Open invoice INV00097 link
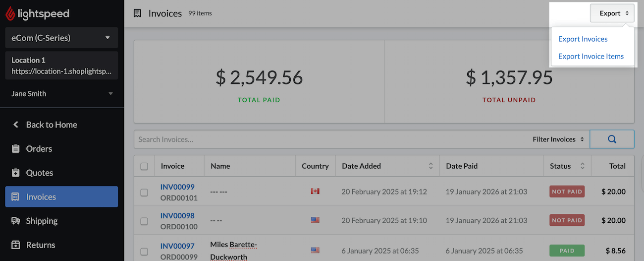 [177, 246]
